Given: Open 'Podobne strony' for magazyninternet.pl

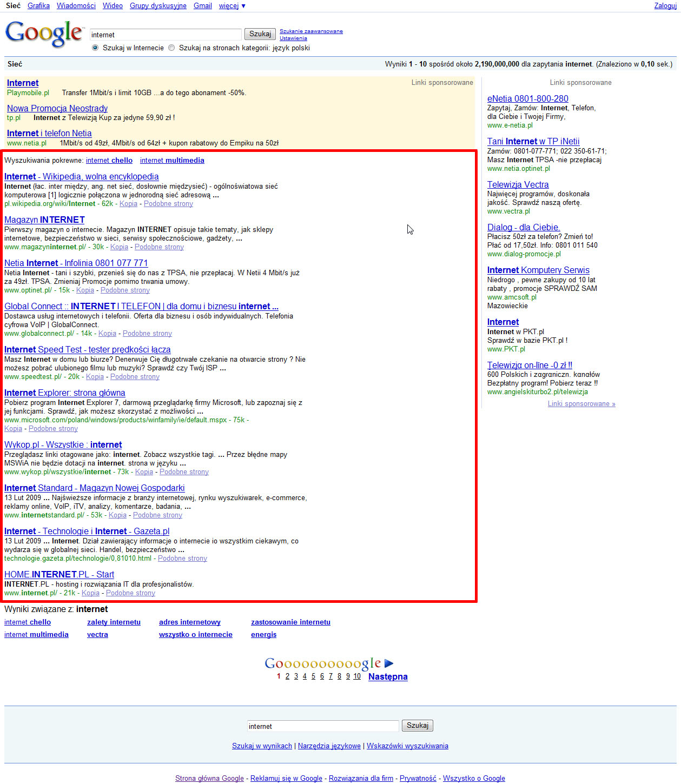Looking at the screenshot, I should [159, 247].
